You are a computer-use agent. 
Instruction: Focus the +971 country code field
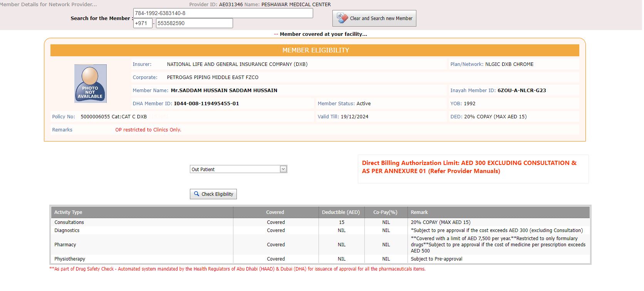(x=143, y=23)
